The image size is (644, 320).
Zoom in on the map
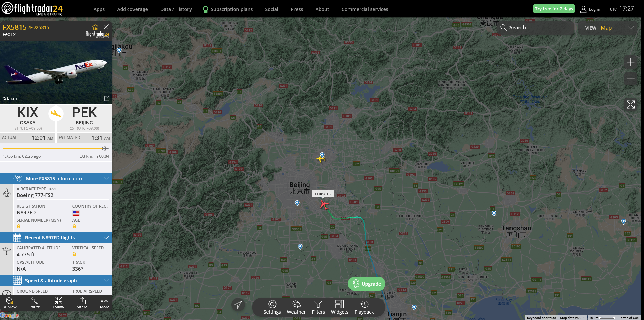[x=631, y=62]
